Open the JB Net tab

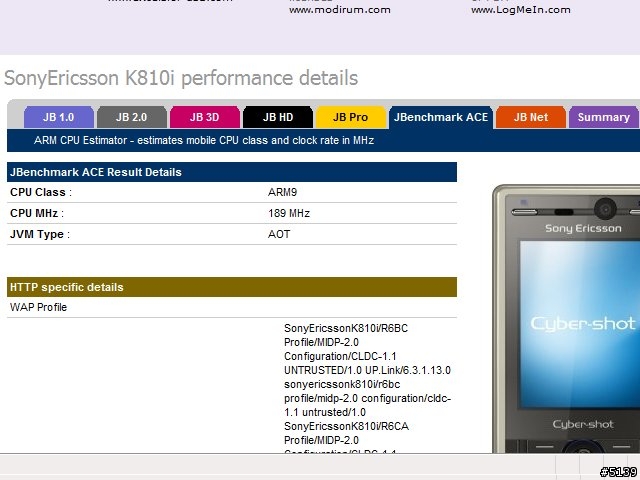[531, 117]
